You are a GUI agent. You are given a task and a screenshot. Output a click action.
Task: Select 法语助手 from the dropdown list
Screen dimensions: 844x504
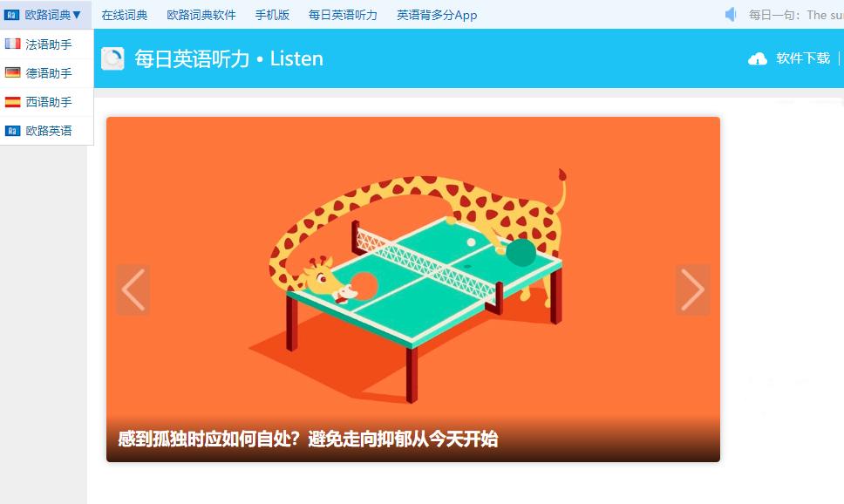tap(47, 44)
